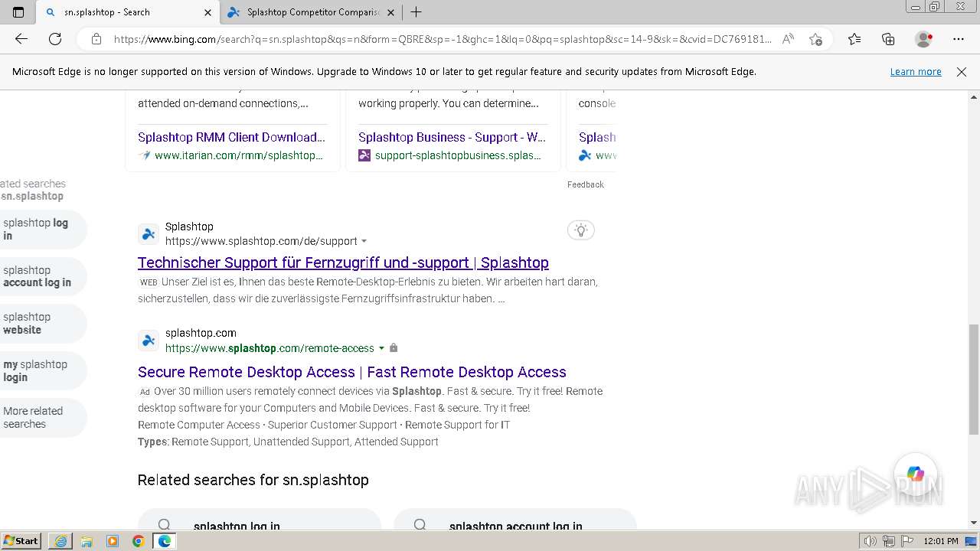This screenshot has height=551, width=980.
Task: Open Splashtop RMM Client Download result
Action: coord(231,137)
